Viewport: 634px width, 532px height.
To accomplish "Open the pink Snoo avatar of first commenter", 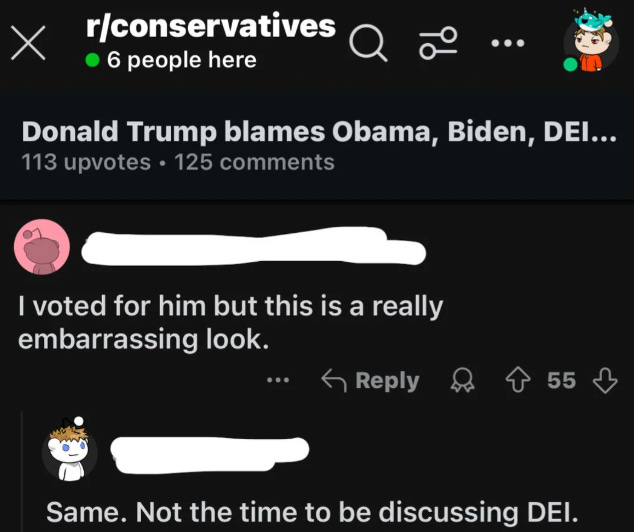I will [x=42, y=247].
